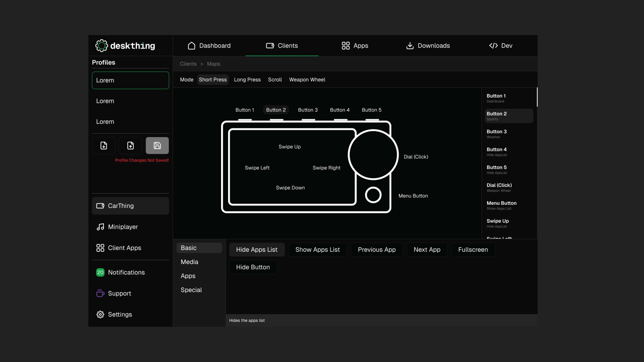Click the import profile file-download icon
Viewport: 644px width, 362px height.
(x=103, y=145)
